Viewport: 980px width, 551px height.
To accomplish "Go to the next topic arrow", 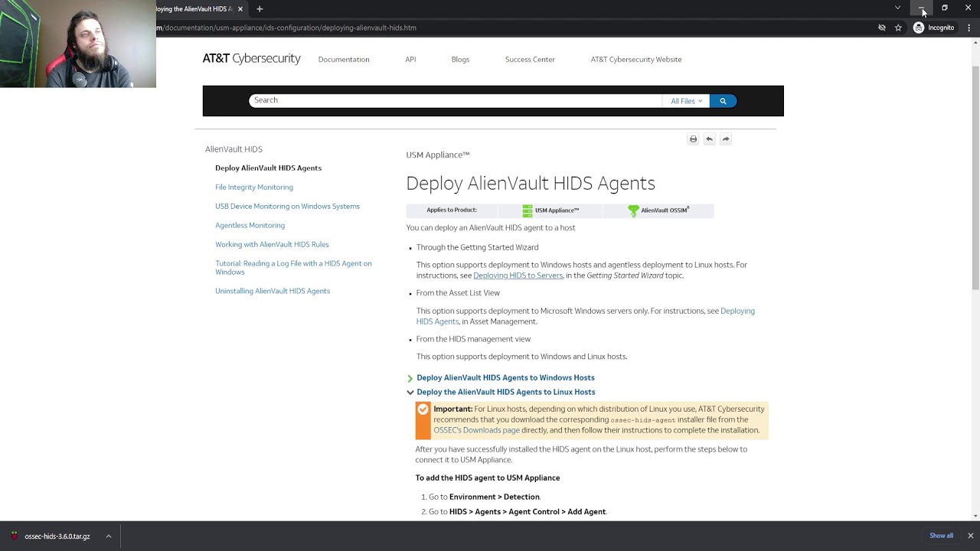I will coord(726,139).
